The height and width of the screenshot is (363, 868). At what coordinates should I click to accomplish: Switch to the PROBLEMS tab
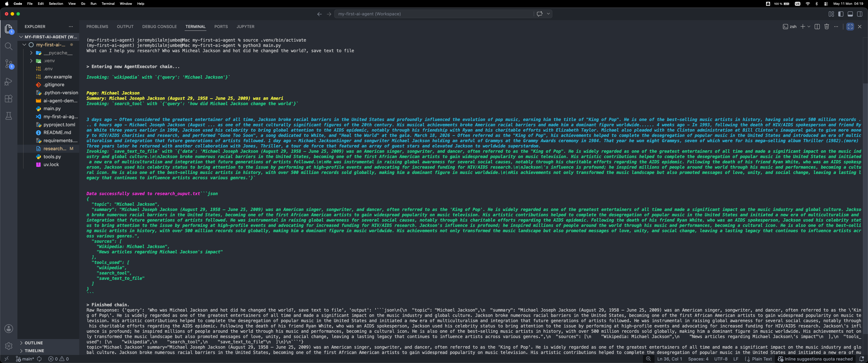(97, 27)
